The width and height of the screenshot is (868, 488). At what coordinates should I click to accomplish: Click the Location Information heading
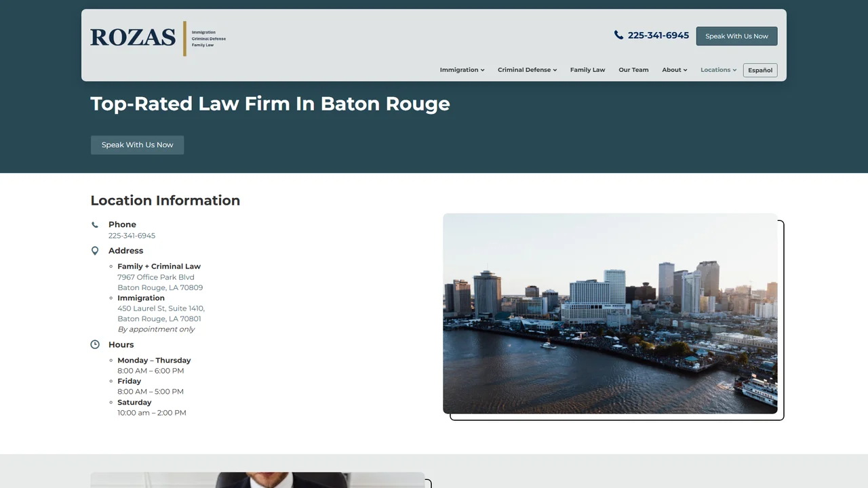click(165, 201)
